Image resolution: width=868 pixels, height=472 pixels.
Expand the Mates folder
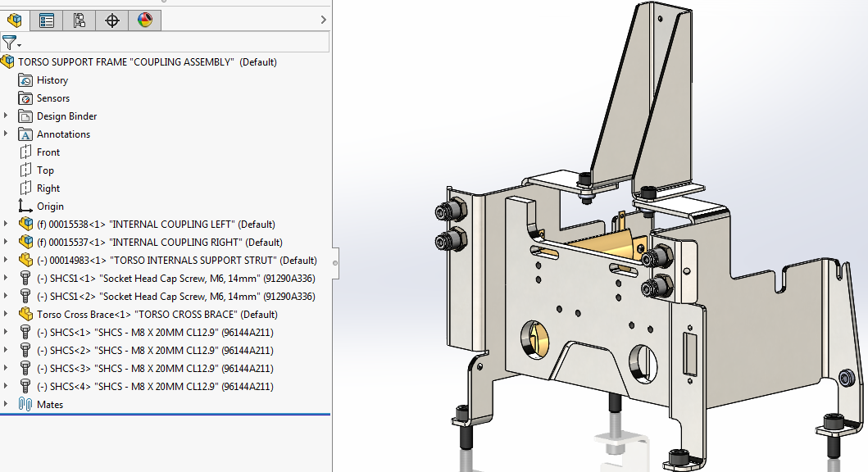pyautogui.click(x=7, y=404)
